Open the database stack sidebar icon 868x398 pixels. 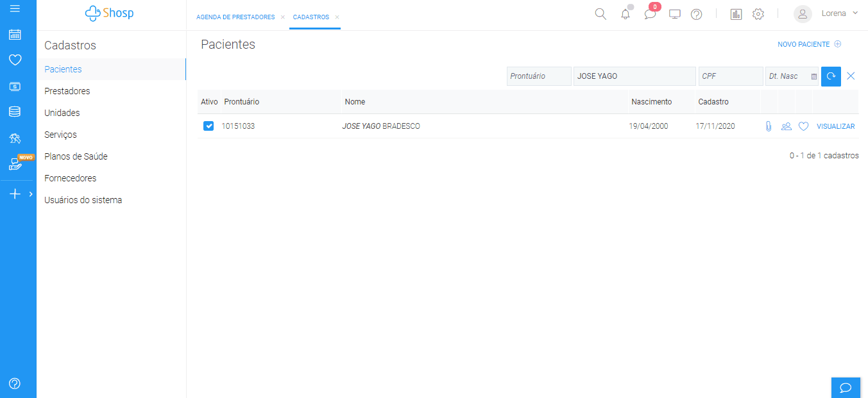pos(15,112)
